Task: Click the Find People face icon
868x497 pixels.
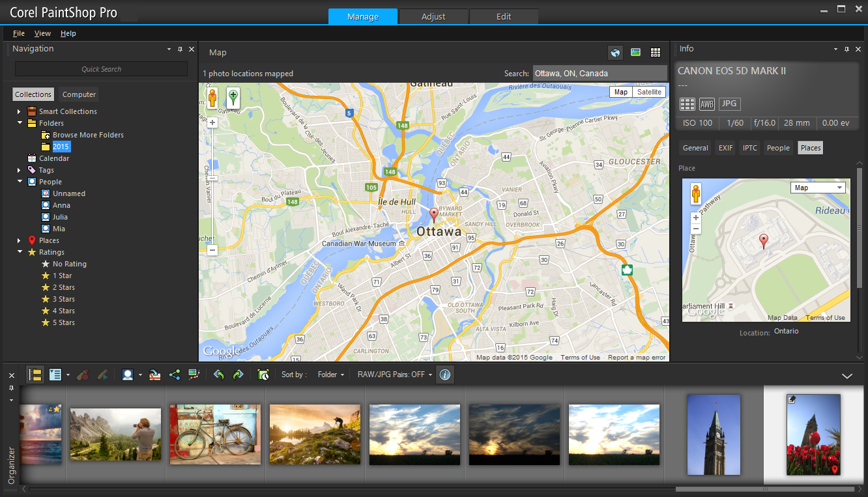Action: [x=128, y=375]
